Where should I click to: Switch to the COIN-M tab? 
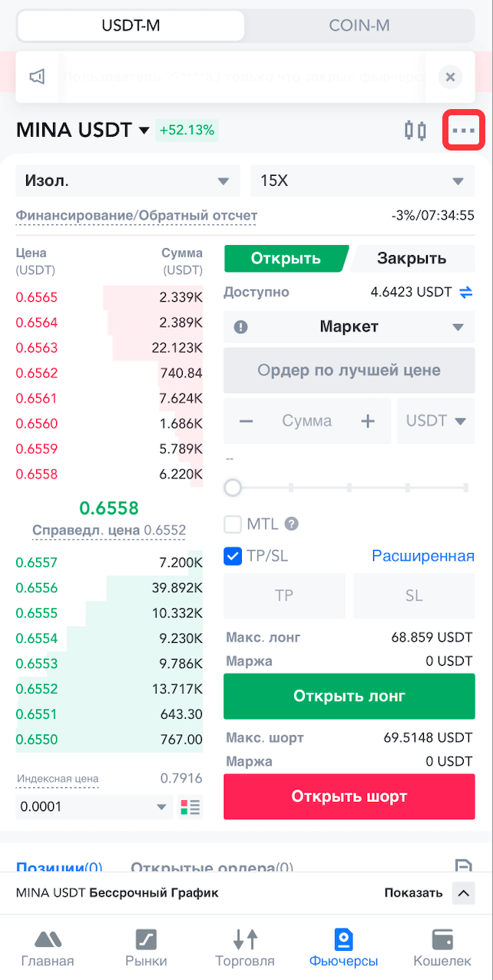coord(359,25)
